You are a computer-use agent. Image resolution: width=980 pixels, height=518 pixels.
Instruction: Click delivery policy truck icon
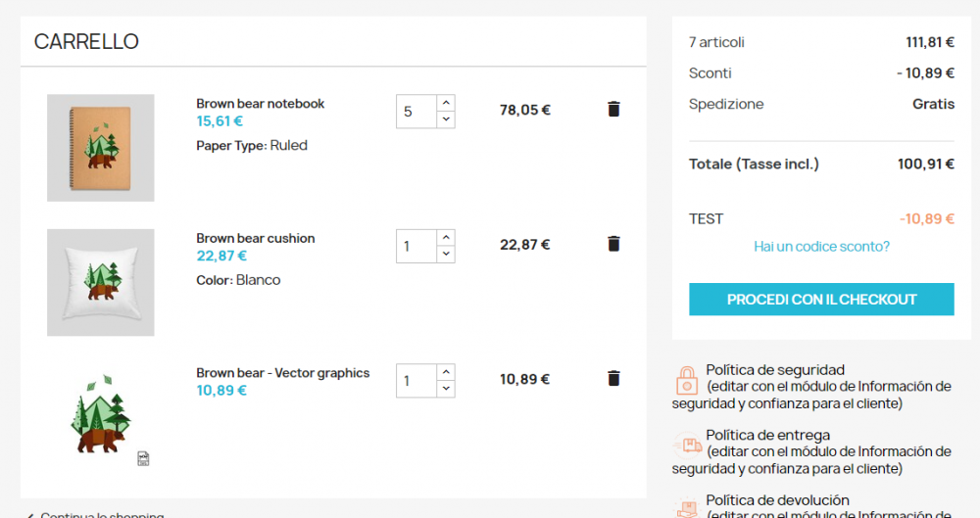click(x=686, y=446)
